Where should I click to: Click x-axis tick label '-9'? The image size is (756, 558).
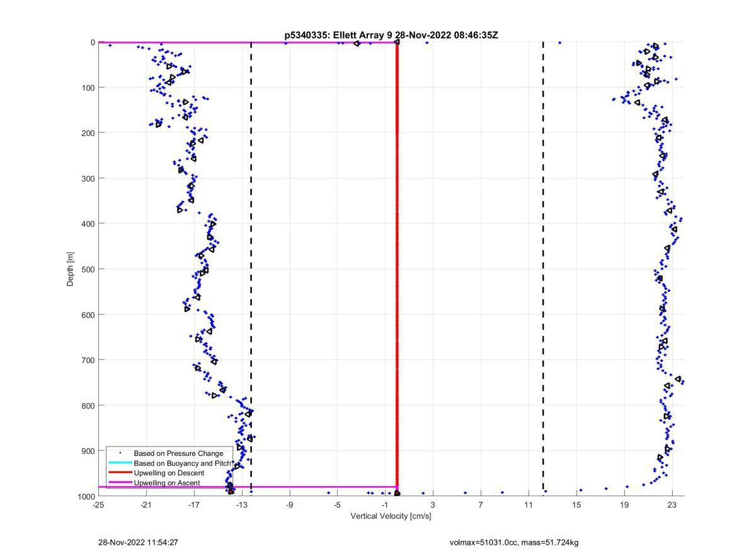[x=290, y=505]
